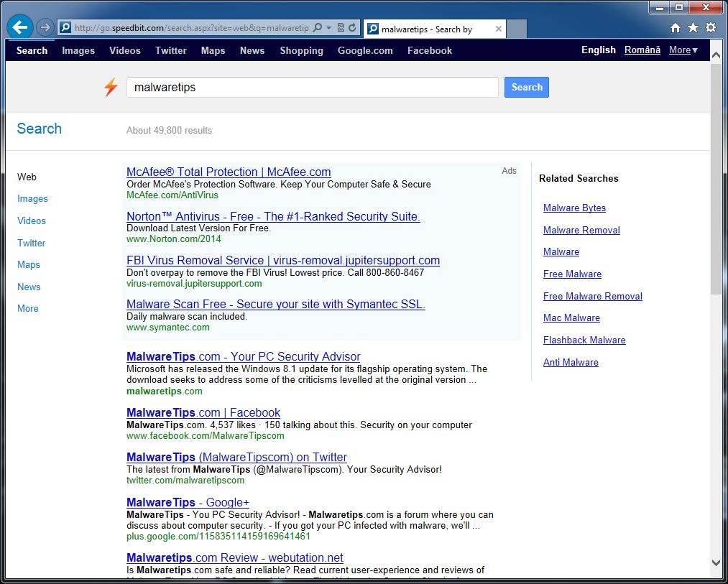This screenshot has width=728, height=584.
Task: Open MalwareTips.com Your PC Security Advisor result
Action: [244, 356]
